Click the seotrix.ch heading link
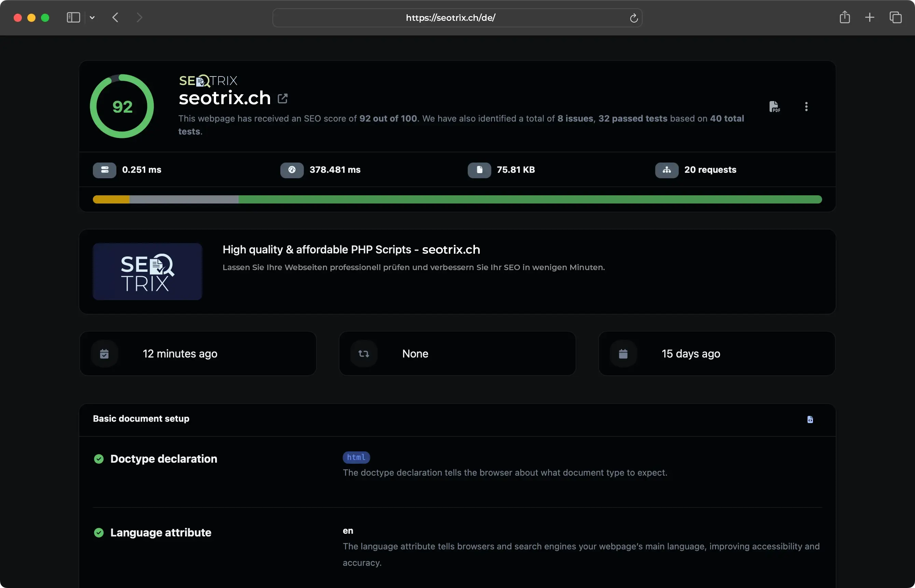915x588 pixels. 225,98
